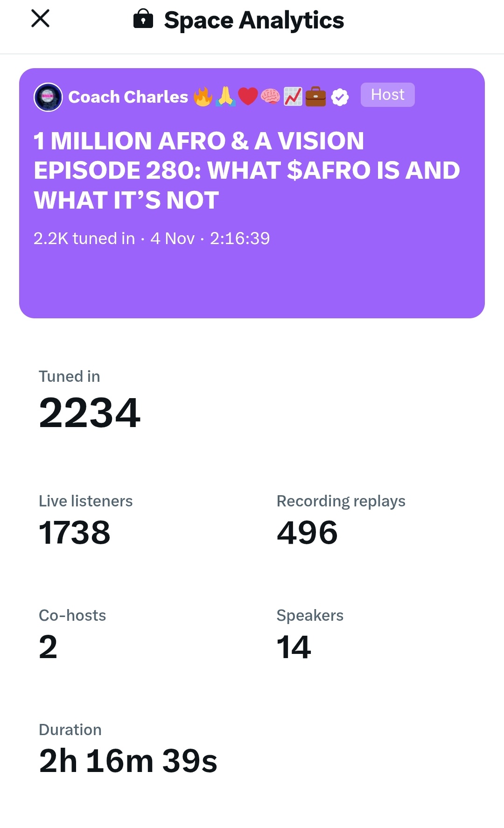Select the Tuned in 2234 stat
This screenshot has height=828, width=504.
coord(90,413)
